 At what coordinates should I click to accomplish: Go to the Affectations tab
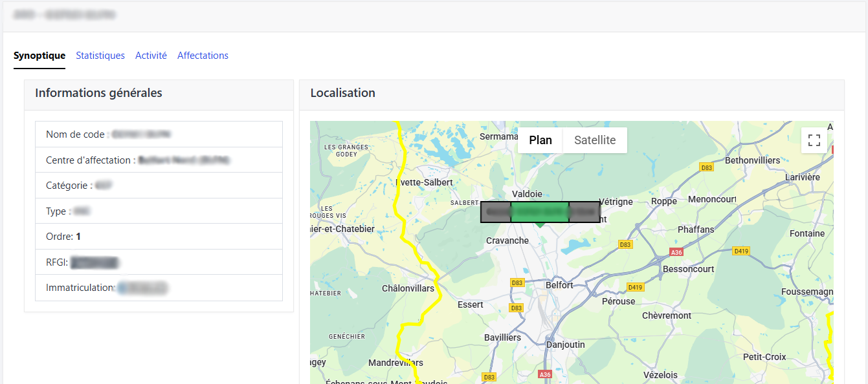pyautogui.click(x=203, y=56)
